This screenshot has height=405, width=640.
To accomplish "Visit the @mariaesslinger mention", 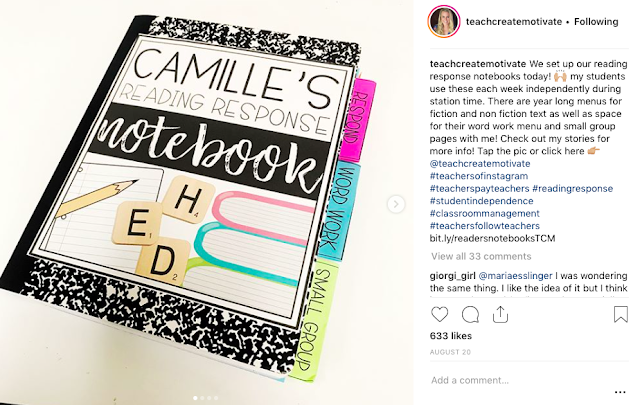I will [515, 276].
